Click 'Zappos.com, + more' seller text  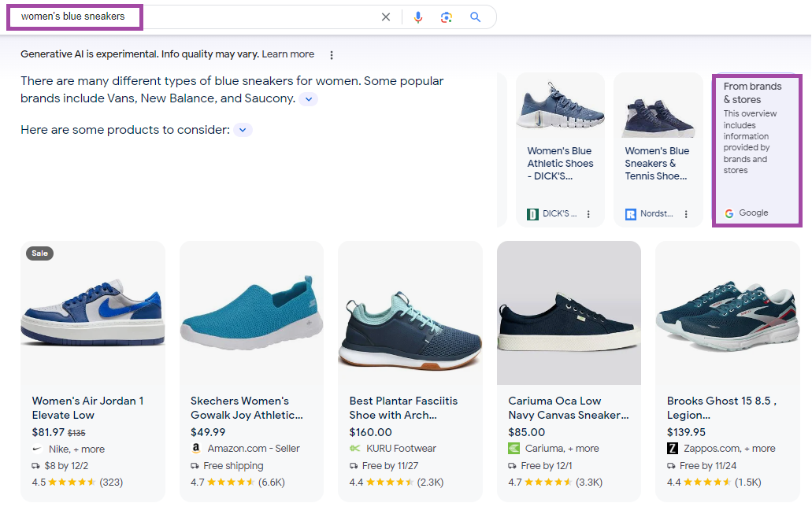coord(729,449)
